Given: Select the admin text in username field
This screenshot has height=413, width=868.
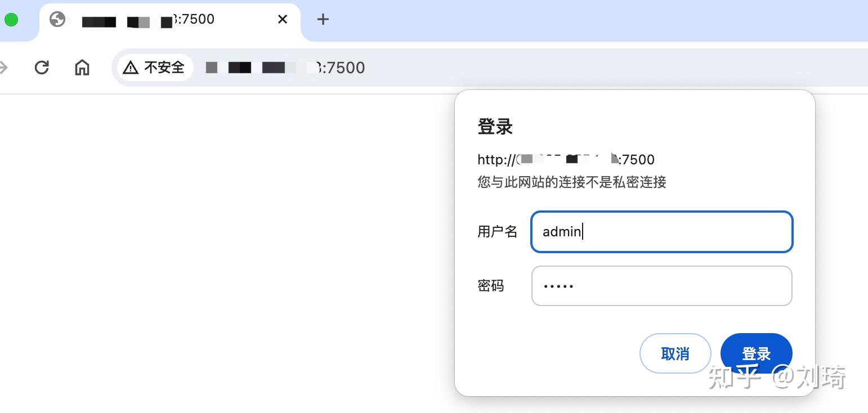Looking at the screenshot, I should pyautogui.click(x=561, y=231).
